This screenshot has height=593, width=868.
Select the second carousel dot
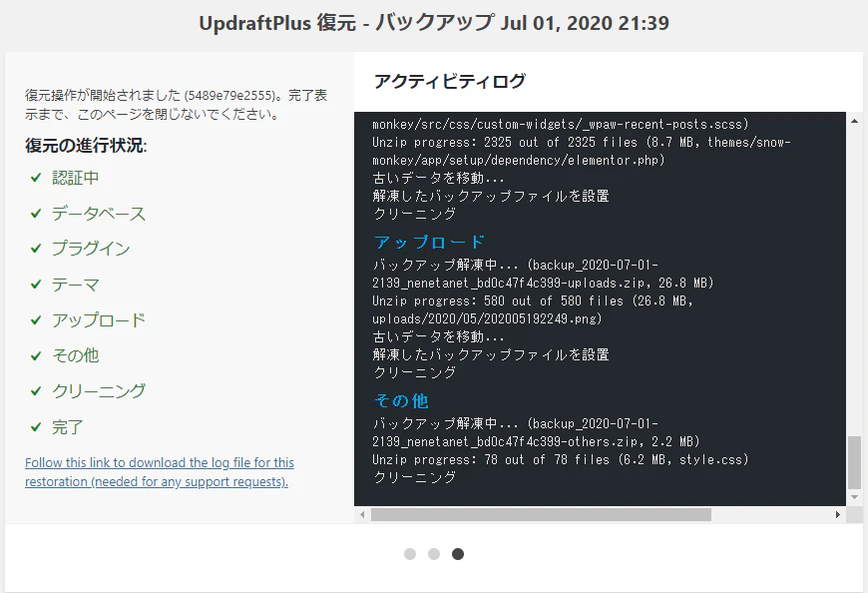tap(434, 554)
